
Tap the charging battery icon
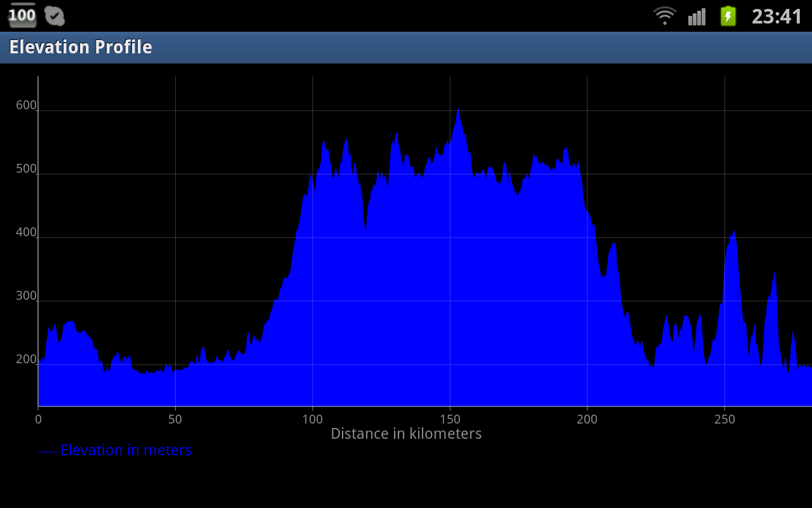(728, 16)
